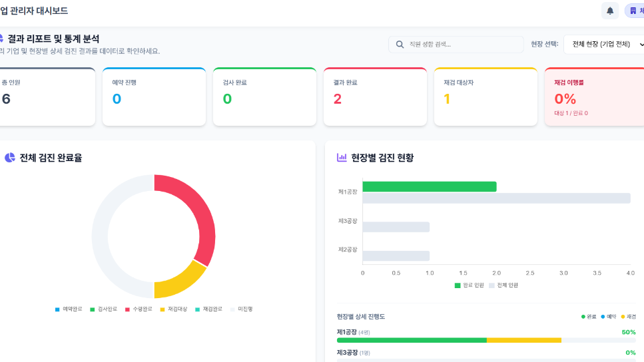Open the 현장 선택 dropdown
Screen dimensions: 644x362
(x=605, y=45)
